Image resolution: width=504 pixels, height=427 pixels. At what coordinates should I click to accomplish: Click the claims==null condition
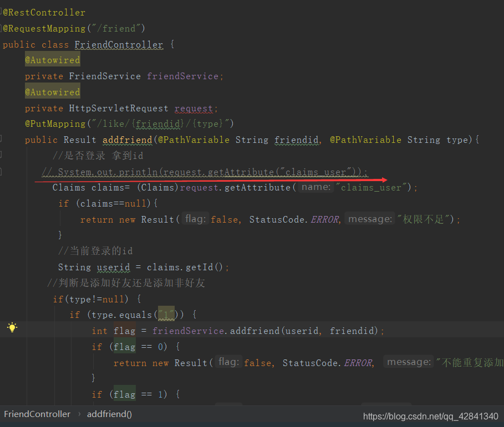coord(113,203)
